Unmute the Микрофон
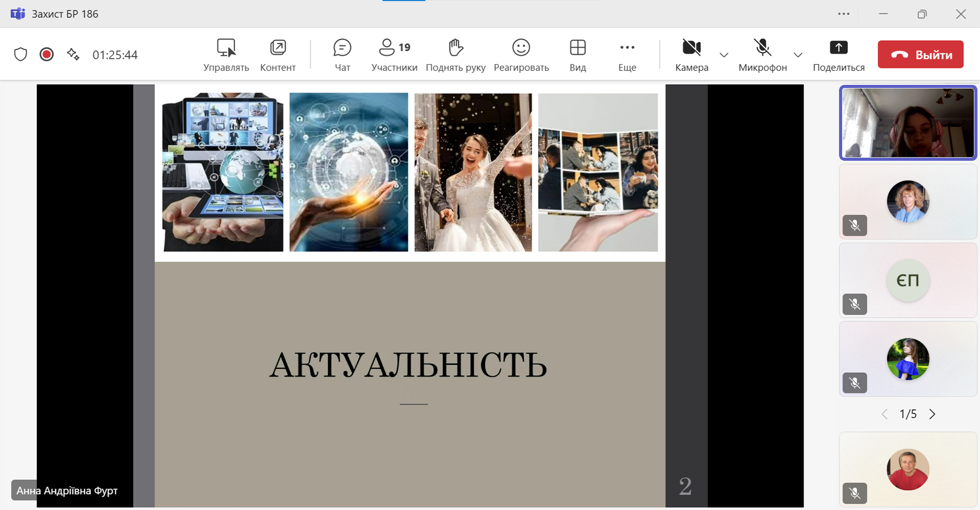Image resolution: width=980 pixels, height=510 pixels. tap(763, 55)
